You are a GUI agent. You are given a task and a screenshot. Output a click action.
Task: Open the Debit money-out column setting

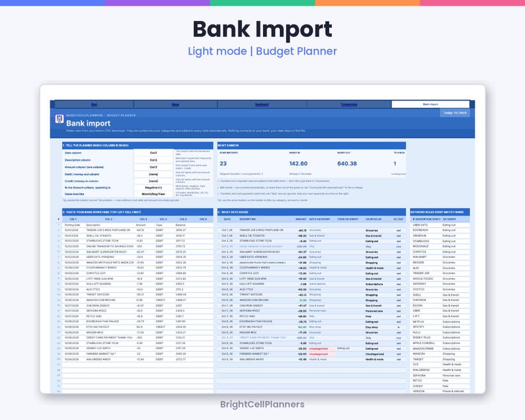coord(153,174)
